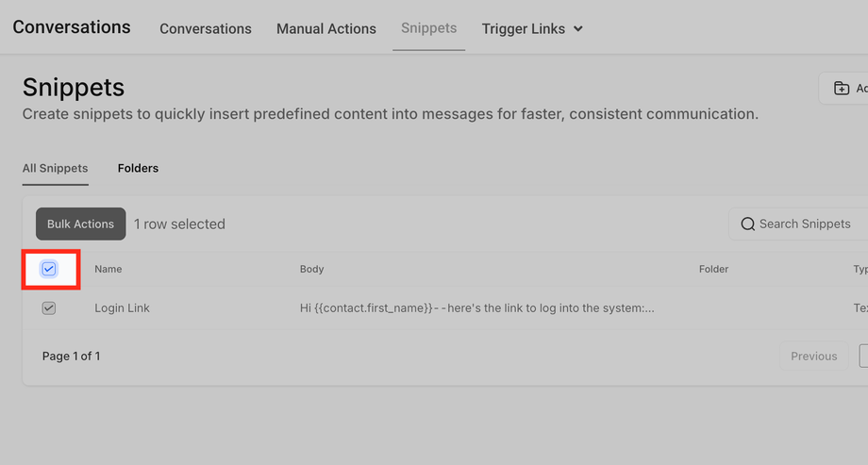
Task: Uncheck the Login Link row checkbox
Action: (49, 308)
